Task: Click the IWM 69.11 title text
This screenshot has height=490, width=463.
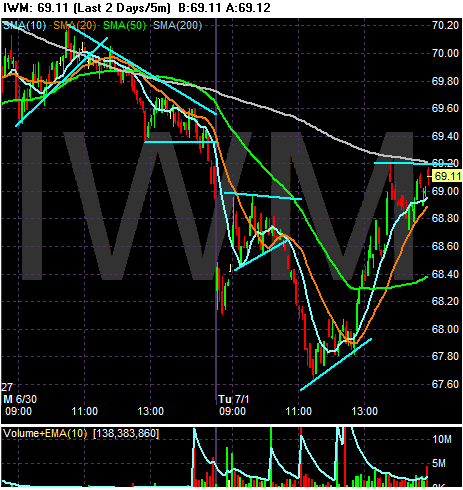Action: [35, 8]
